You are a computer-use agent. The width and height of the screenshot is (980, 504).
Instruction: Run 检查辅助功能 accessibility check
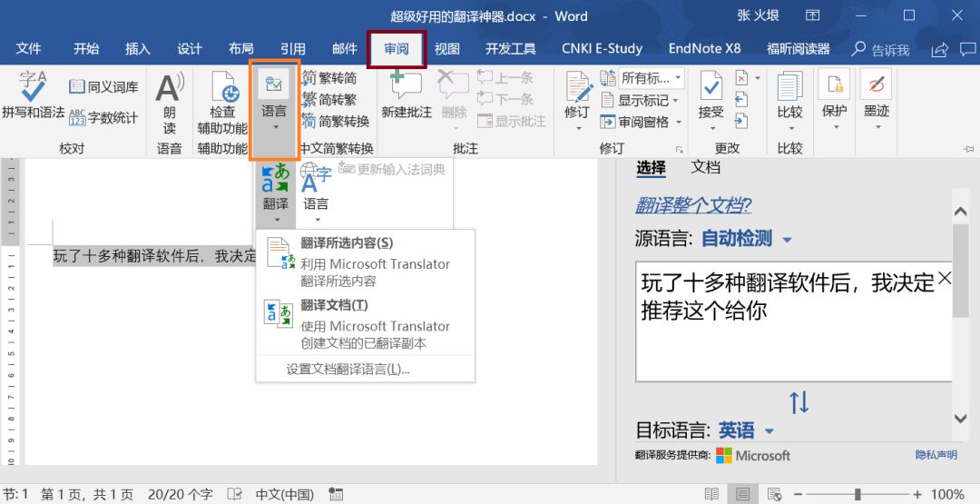click(222, 104)
